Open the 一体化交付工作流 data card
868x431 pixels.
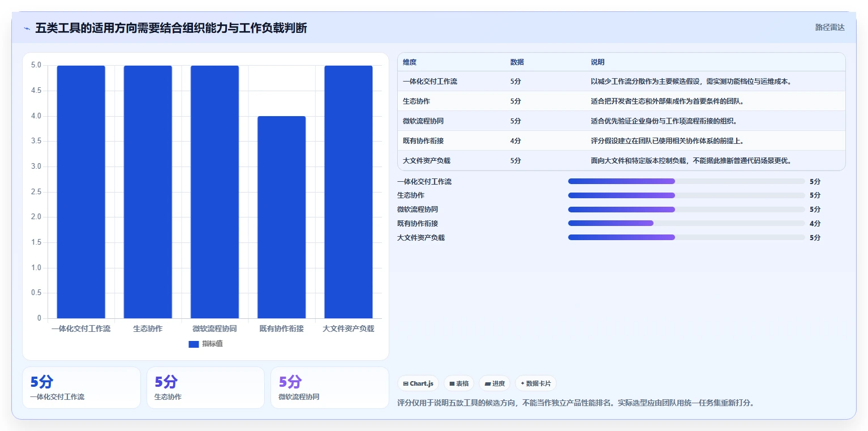(81, 387)
